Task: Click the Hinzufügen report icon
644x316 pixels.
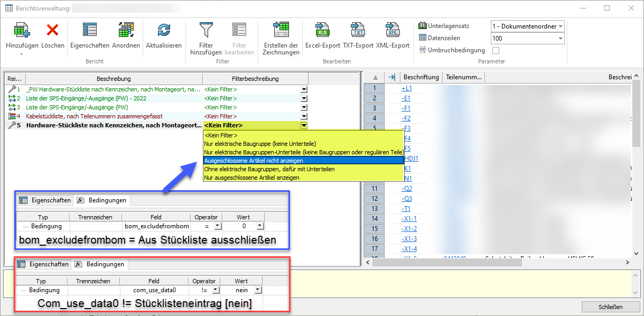Action: (22, 31)
